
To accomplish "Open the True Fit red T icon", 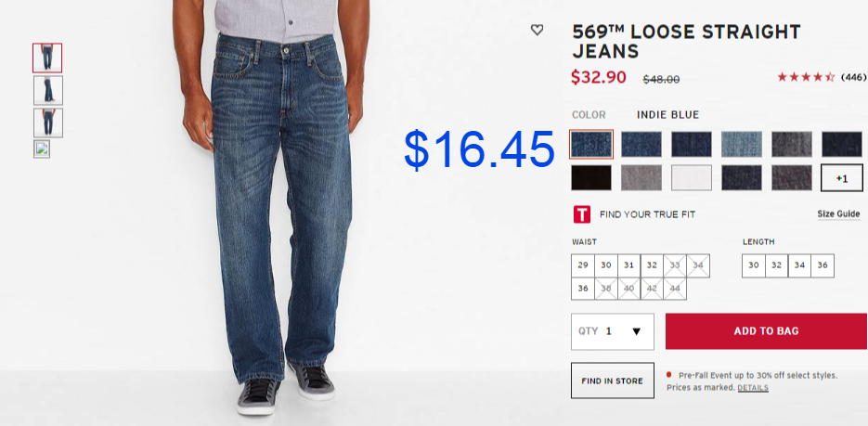I will point(581,214).
